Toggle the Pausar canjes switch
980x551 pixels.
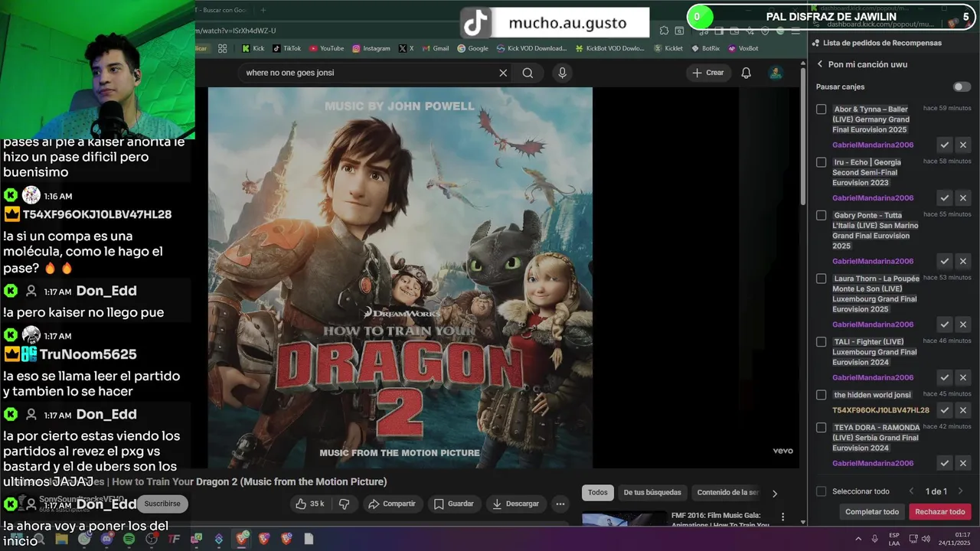point(962,86)
